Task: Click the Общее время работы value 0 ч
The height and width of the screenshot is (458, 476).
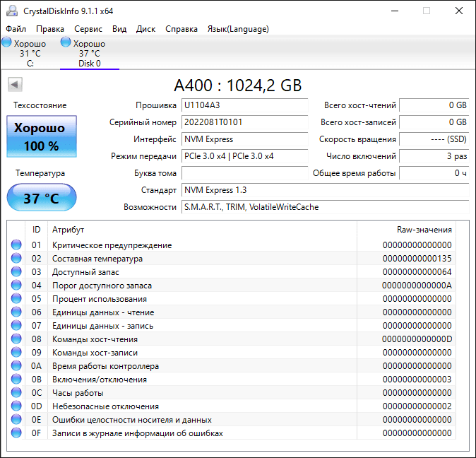Action: click(x=434, y=173)
